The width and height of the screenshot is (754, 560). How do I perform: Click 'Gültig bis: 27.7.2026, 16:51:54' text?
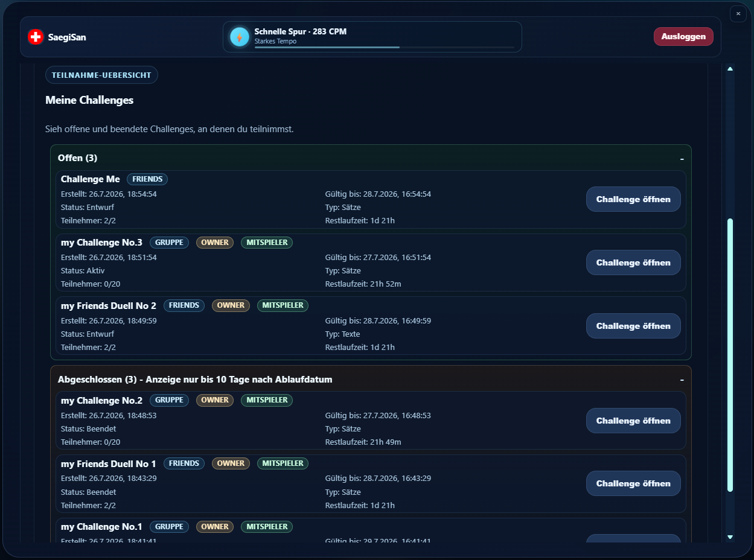(x=378, y=258)
